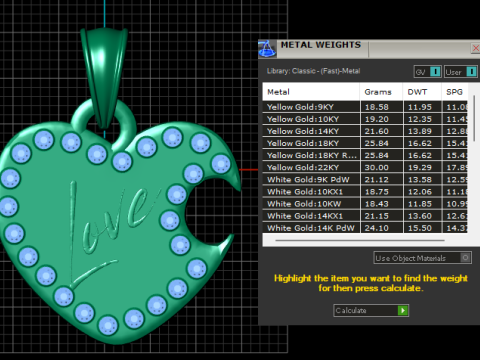Select Yellow Gold:22KY row

(x=365, y=167)
